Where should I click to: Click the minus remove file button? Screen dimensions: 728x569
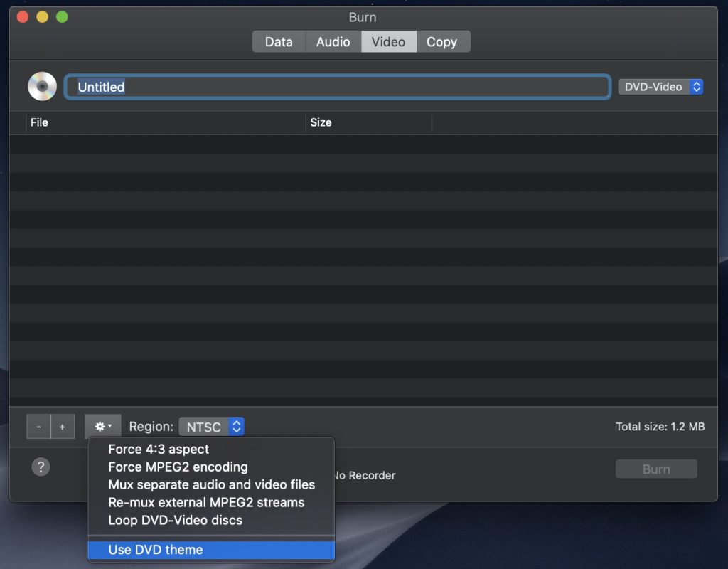[x=38, y=427]
